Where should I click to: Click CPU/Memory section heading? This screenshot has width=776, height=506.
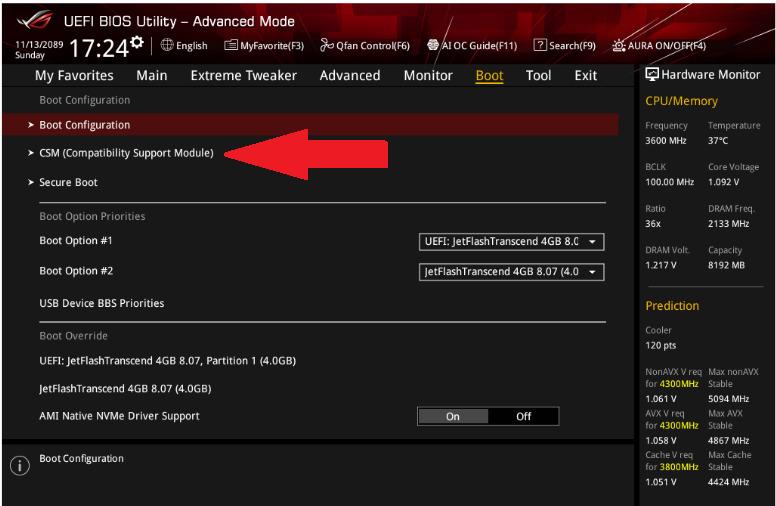pyautogui.click(x=681, y=101)
